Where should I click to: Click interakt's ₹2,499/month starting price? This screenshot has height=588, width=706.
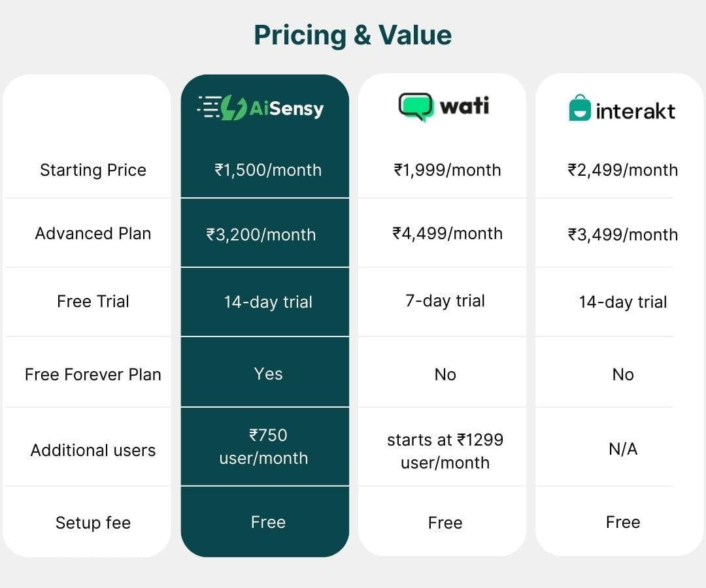[622, 170]
